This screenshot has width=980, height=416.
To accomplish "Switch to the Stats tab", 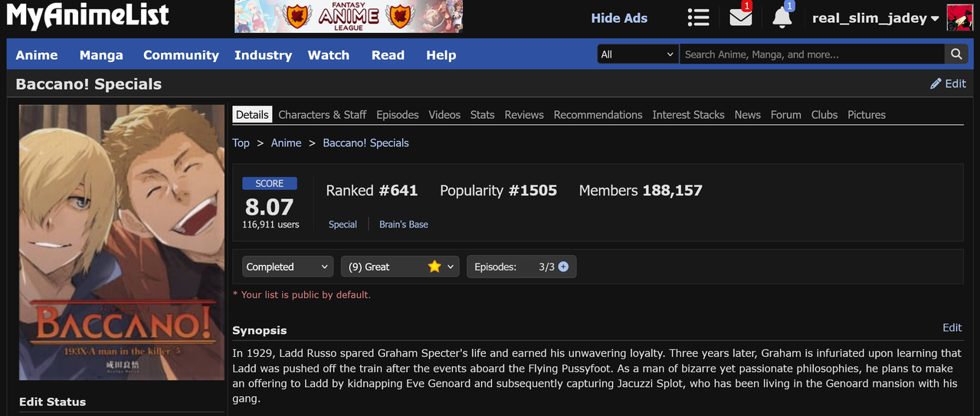I will pos(482,115).
